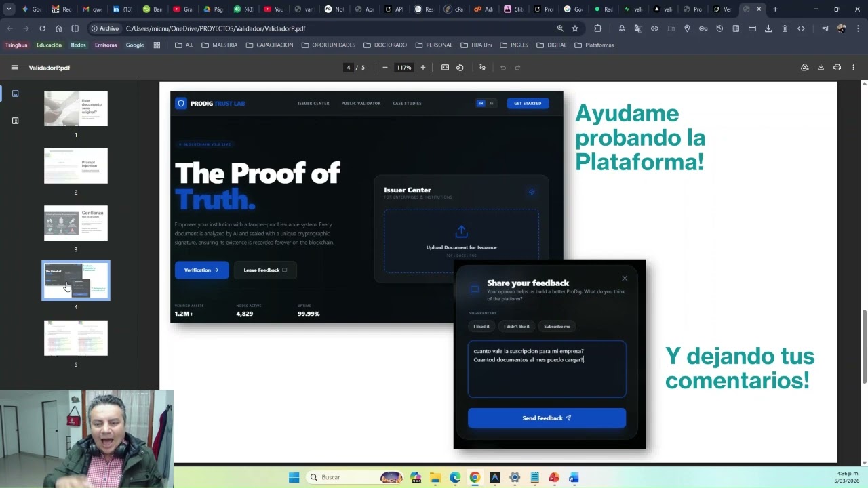868x488 pixels.
Task: Open Word from the taskbar
Action: click(574, 477)
